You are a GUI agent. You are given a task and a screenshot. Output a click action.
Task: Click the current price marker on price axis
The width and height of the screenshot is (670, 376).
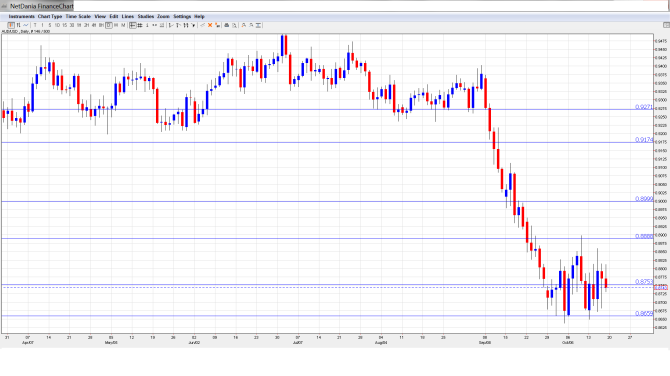pos(661,287)
